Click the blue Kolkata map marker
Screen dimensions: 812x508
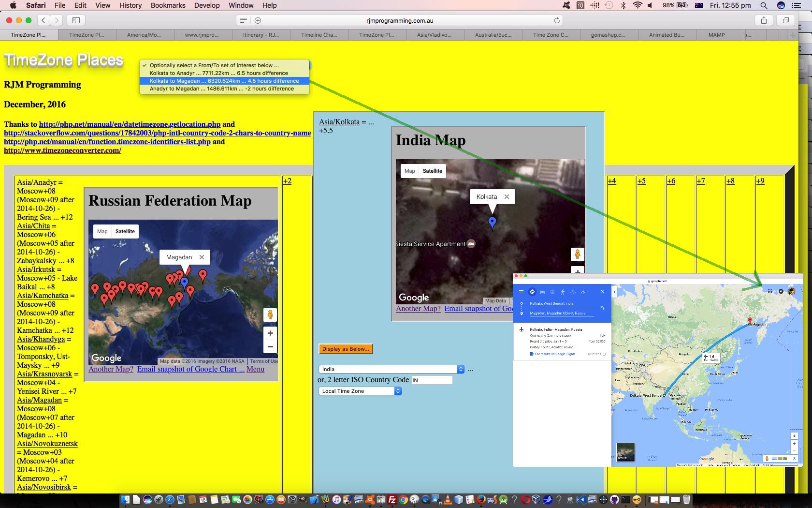point(492,223)
